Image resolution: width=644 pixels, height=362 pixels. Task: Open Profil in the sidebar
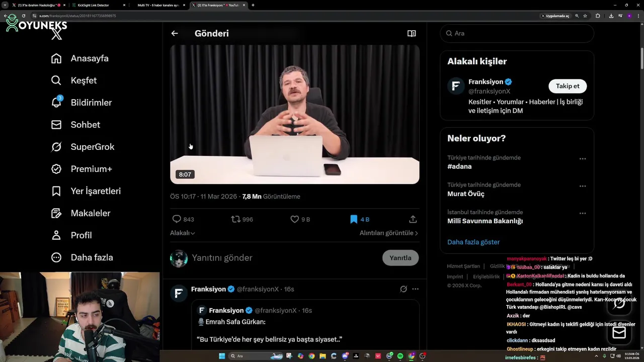(71, 235)
